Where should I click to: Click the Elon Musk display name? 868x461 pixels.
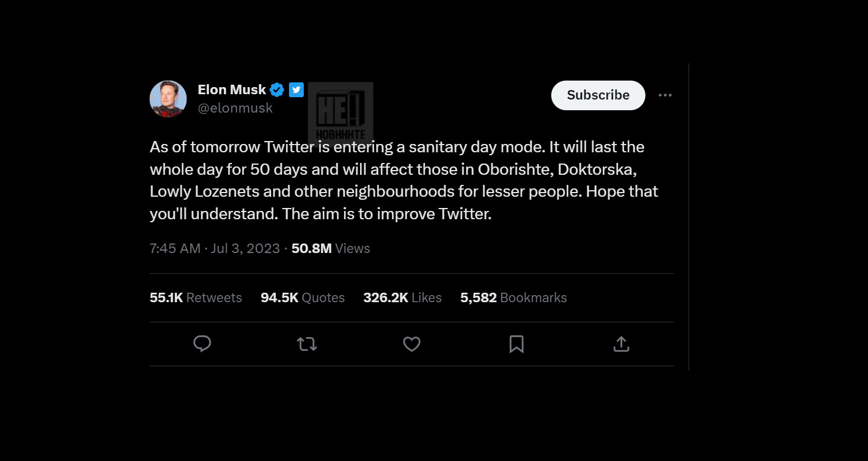click(232, 90)
